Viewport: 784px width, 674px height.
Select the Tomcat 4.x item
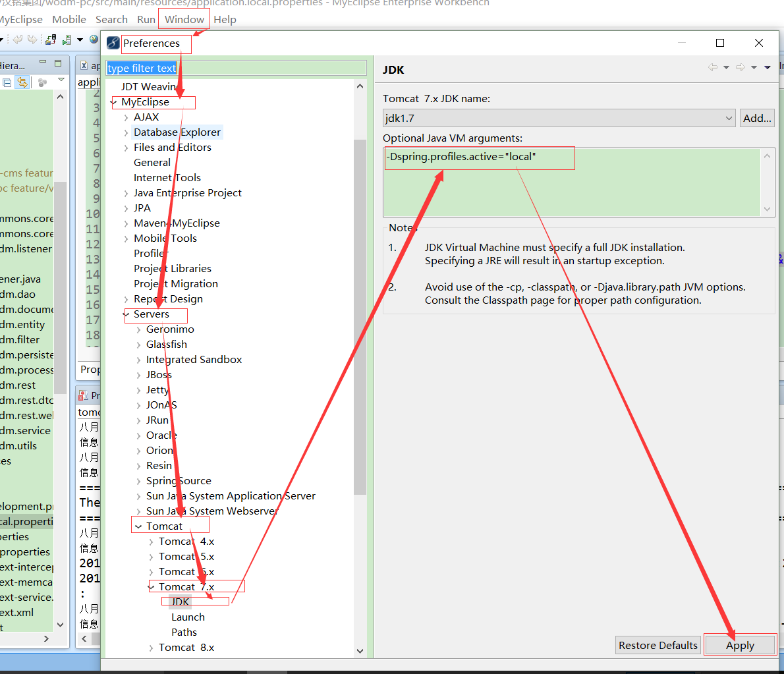pos(186,541)
